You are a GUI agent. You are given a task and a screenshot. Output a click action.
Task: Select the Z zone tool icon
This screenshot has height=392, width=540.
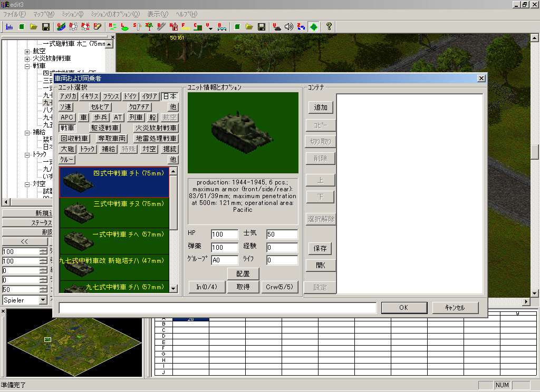coord(301,27)
